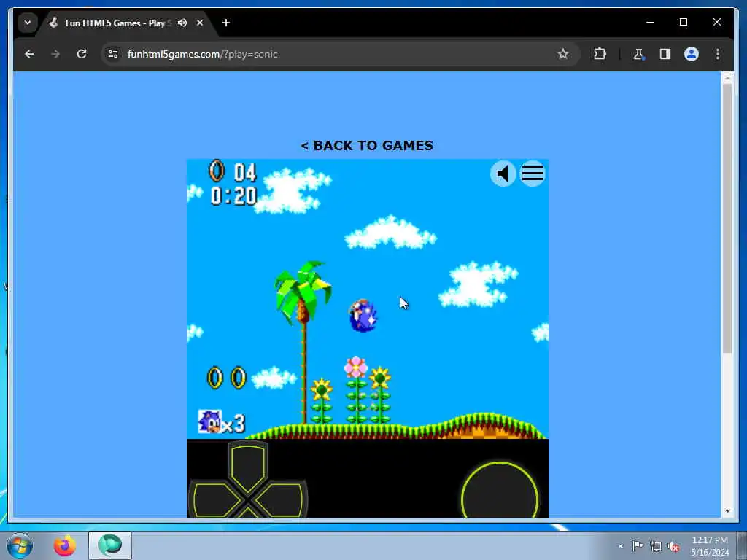Tap the left arrow on the d-pad

216,500
